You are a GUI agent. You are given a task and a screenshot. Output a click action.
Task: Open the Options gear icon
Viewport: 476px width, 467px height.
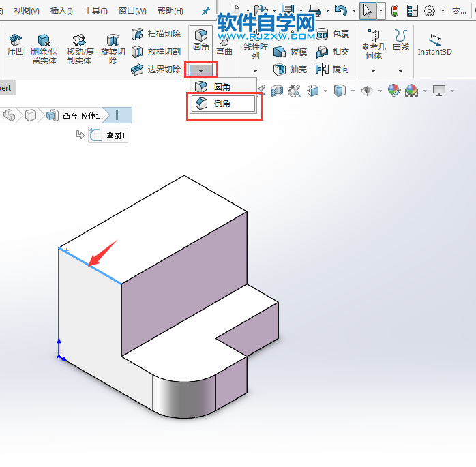coord(429,11)
